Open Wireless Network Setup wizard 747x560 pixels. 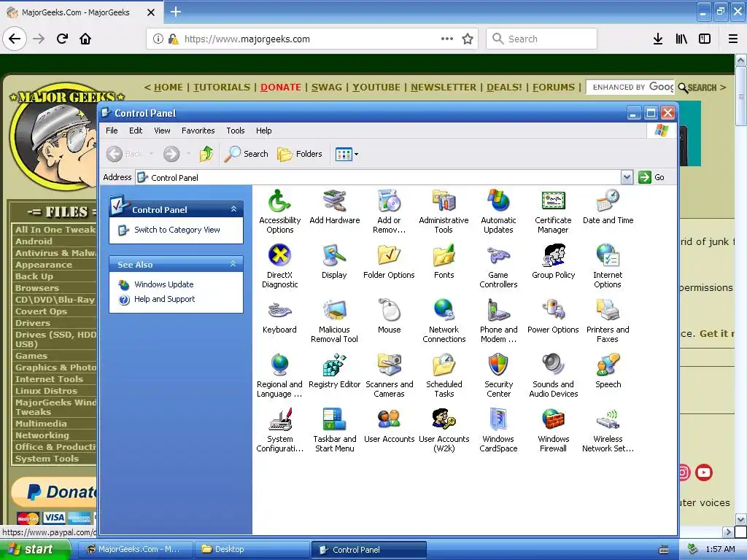(608, 430)
